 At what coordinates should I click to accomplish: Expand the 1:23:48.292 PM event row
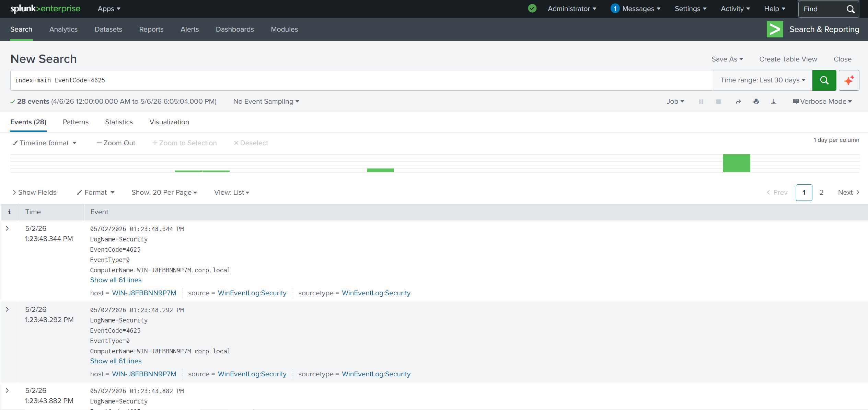tap(7, 309)
